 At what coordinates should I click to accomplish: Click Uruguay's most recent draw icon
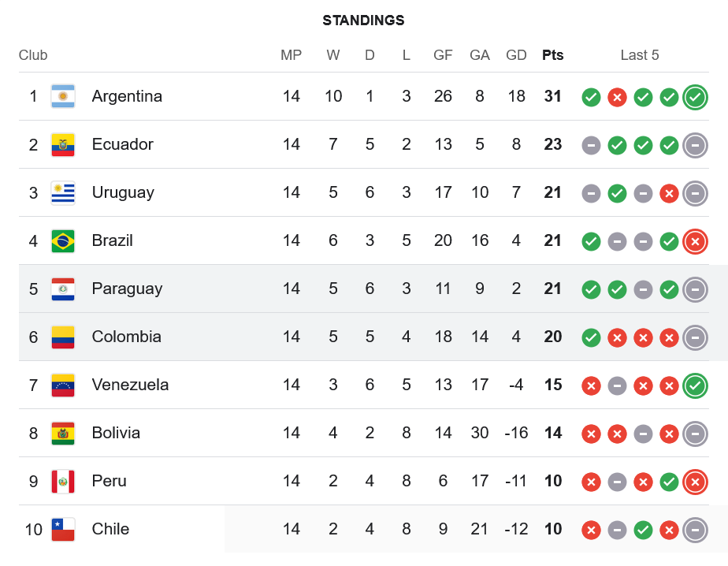[695, 193]
